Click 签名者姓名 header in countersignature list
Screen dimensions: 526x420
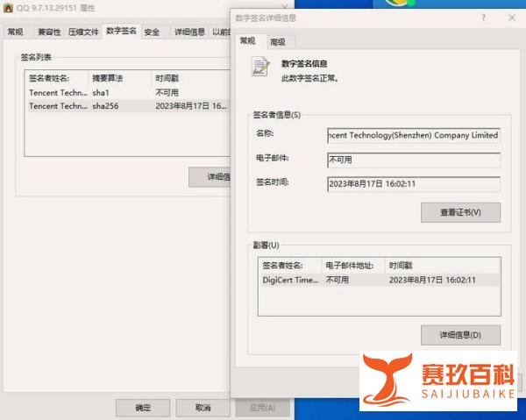click(x=290, y=266)
